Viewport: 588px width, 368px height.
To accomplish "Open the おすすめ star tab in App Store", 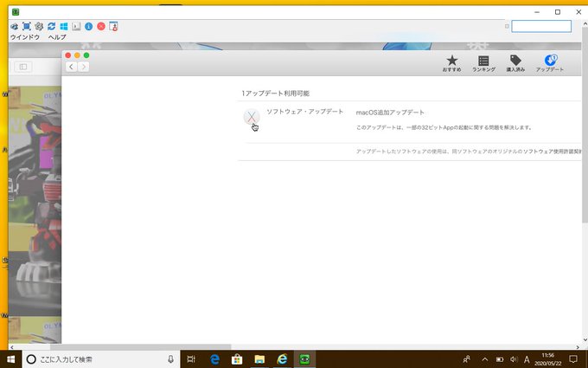I will coord(452,63).
